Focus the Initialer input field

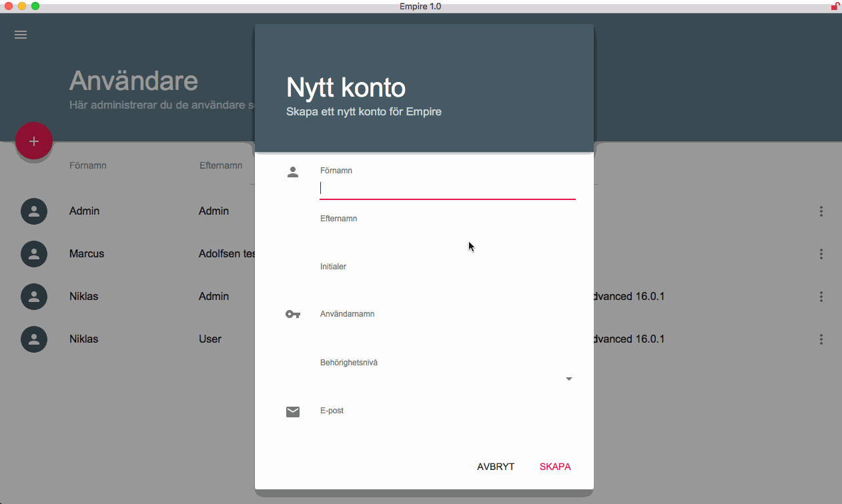[x=448, y=284]
